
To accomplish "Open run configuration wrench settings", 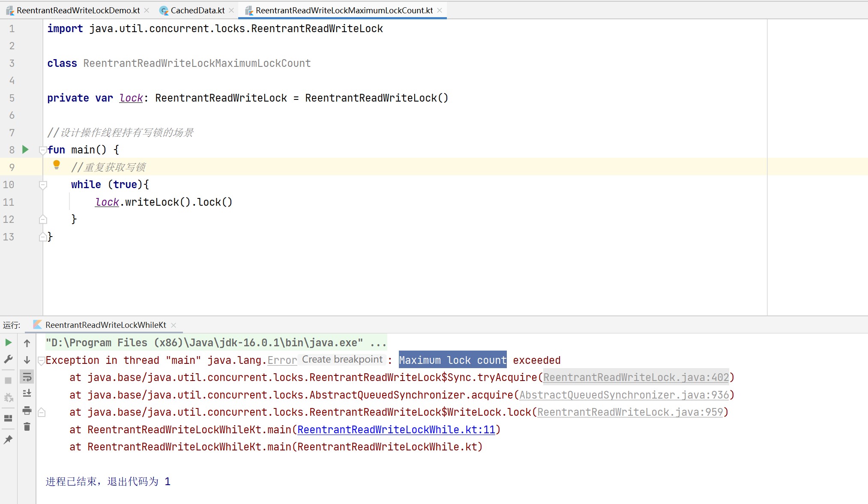I will [x=8, y=359].
